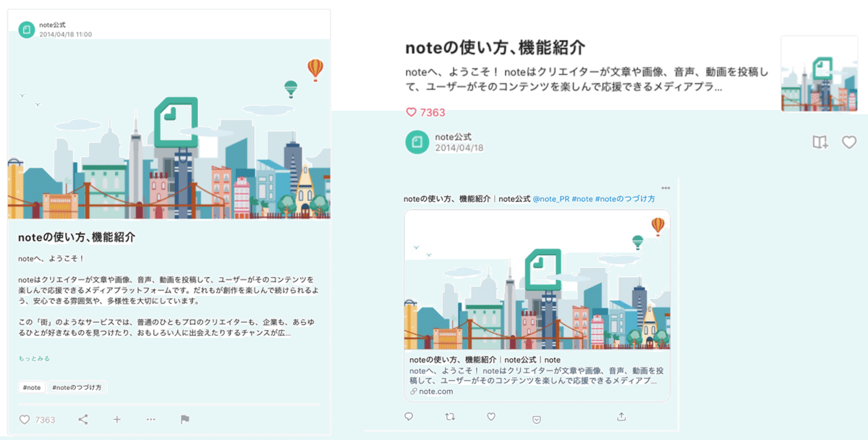The height and width of the screenshot is (440, 868).
Task: Open the #noteのつづけ方 hashtag chip
Action: pyautogui.click(x=77, y=387)
